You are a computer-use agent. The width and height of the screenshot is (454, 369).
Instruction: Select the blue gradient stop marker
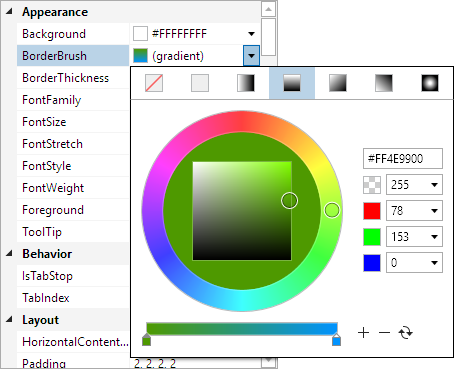[336, 340]
